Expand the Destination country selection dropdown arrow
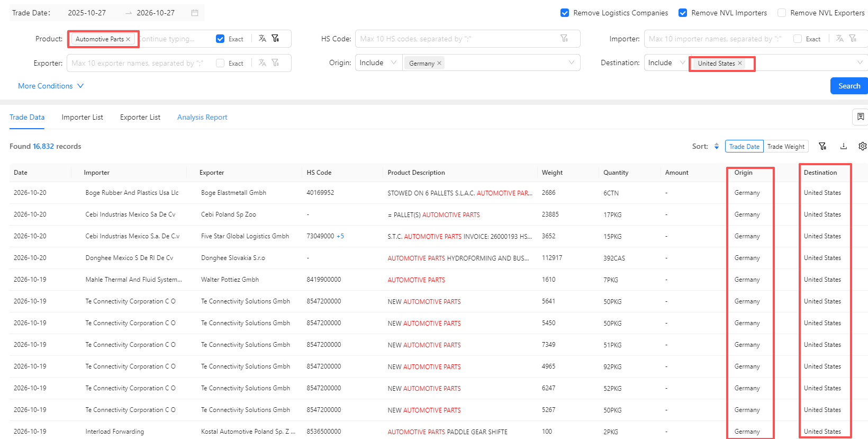868x439 pixels. [860, 62]
